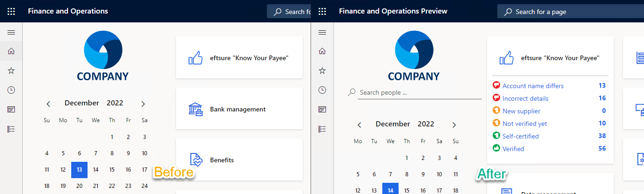The image size is (644, 194).
Task: Click magnifier icon next to Search people
Action: click(x=352, y=92)
